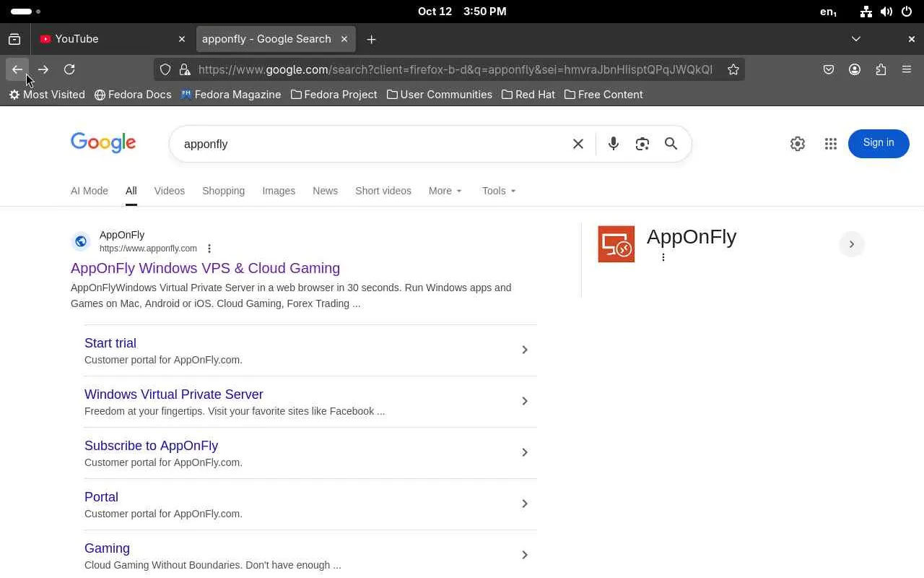This screenshot has width=924, height=578.
Task: Clear the Google search box
Action: point(578,144)
